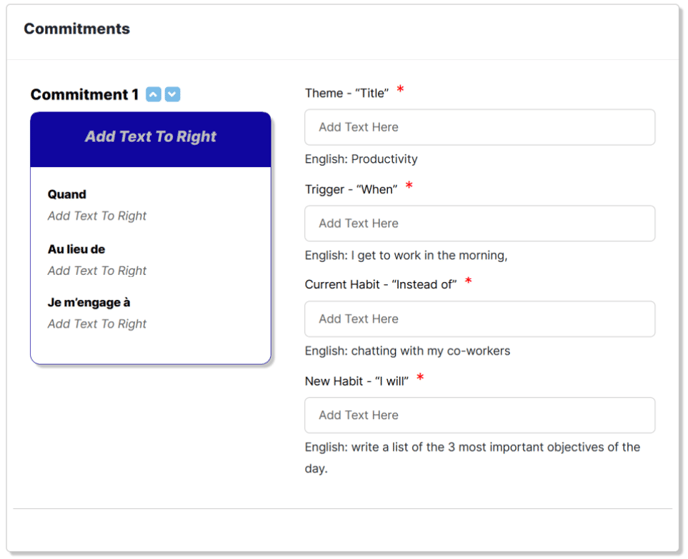Select the Je m'engage à placeholder text
Screen dimensions: 688x559
[97, 324]
